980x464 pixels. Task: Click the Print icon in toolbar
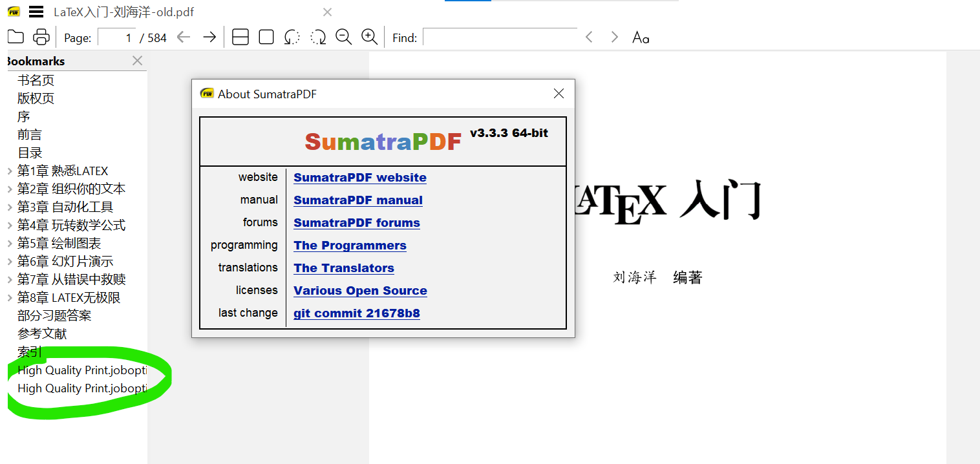pyautogui.click(x=41, y=37)
